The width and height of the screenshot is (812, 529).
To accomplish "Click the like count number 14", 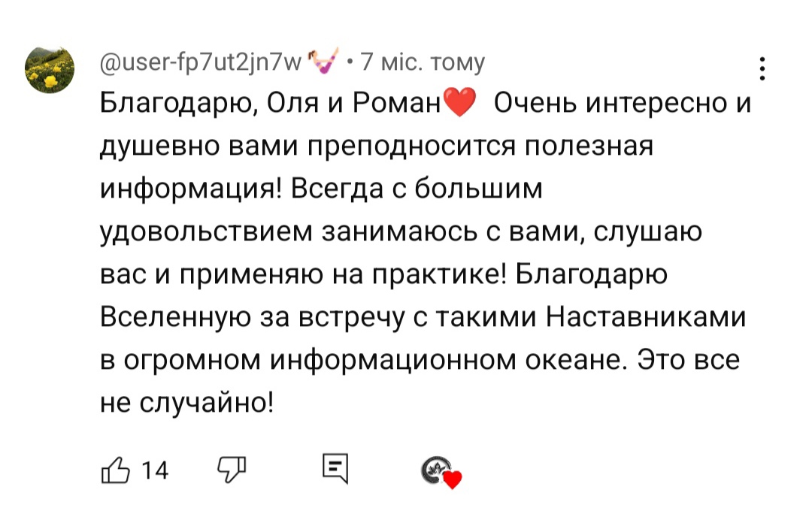I will [156, 471].
